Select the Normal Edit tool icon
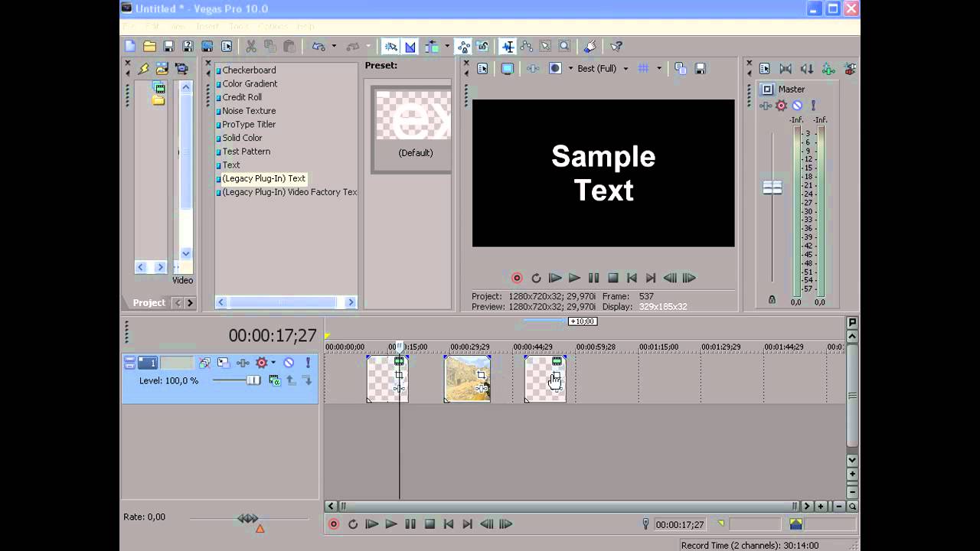Image resolution: width=980 pixels, height=551 pixels. click(508, 47)
